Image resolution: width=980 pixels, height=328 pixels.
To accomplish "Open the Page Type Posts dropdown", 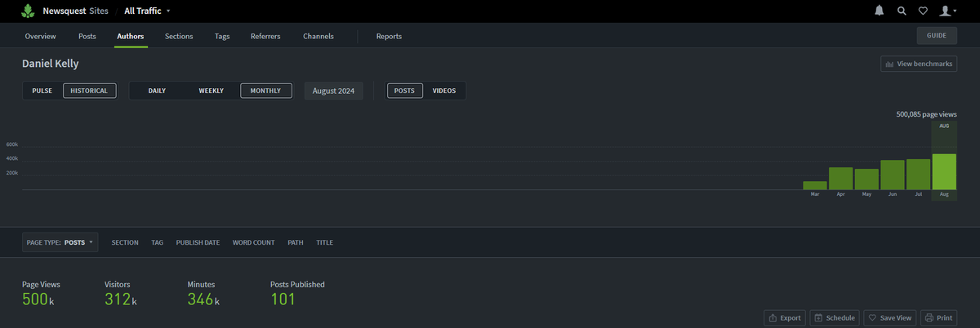I will pos(60,242).
